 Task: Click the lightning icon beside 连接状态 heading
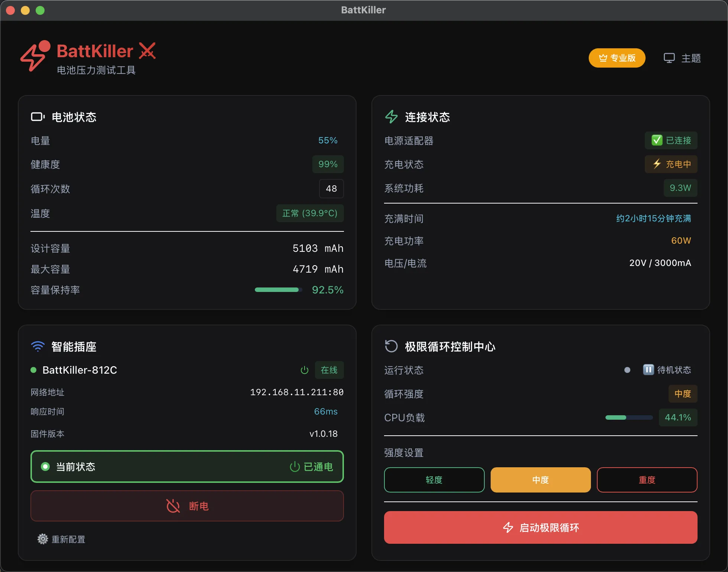391,117
